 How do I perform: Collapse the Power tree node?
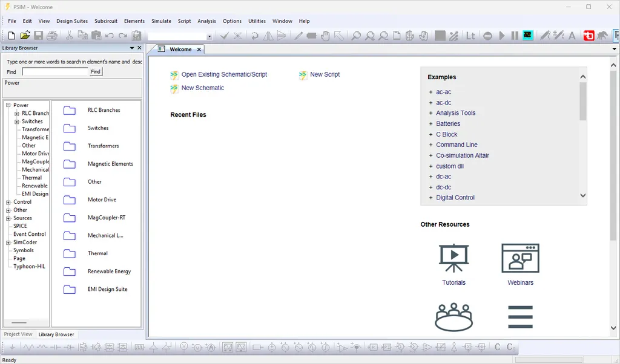click(8, 105)
